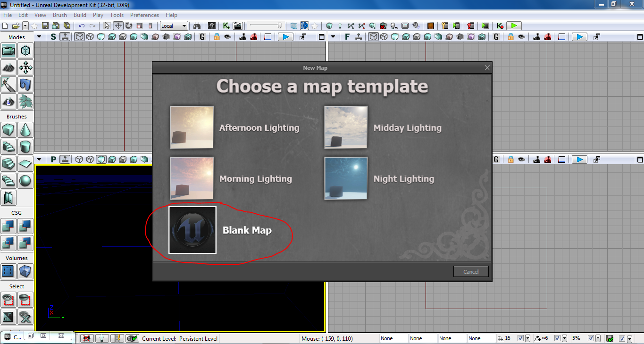Click the Night Lighting preview thumbnail

pos(346,178)
